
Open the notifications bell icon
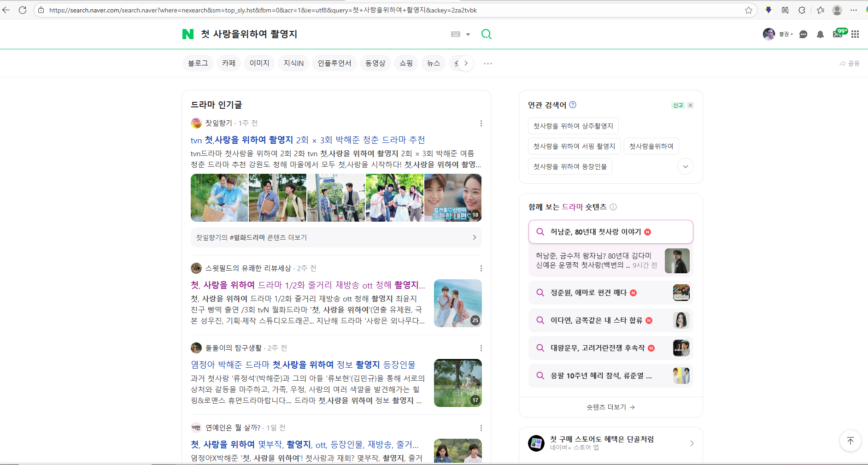point(820,35)
